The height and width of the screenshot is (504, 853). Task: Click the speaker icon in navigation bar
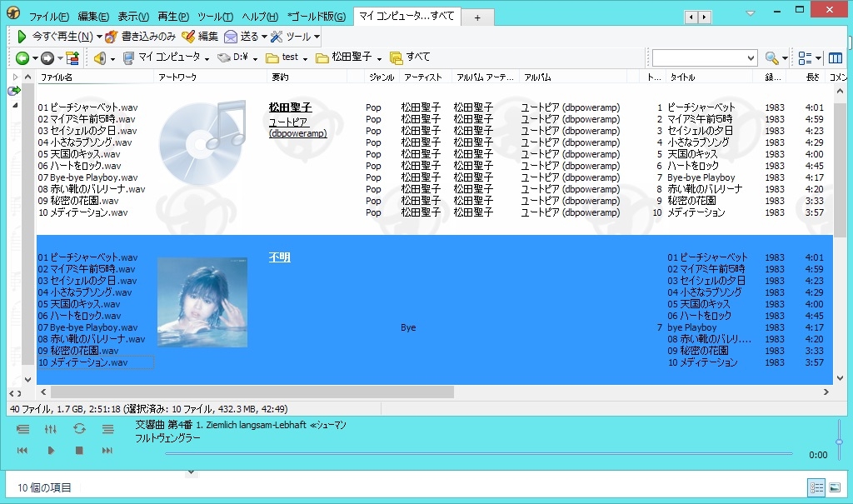pos(100,57)
